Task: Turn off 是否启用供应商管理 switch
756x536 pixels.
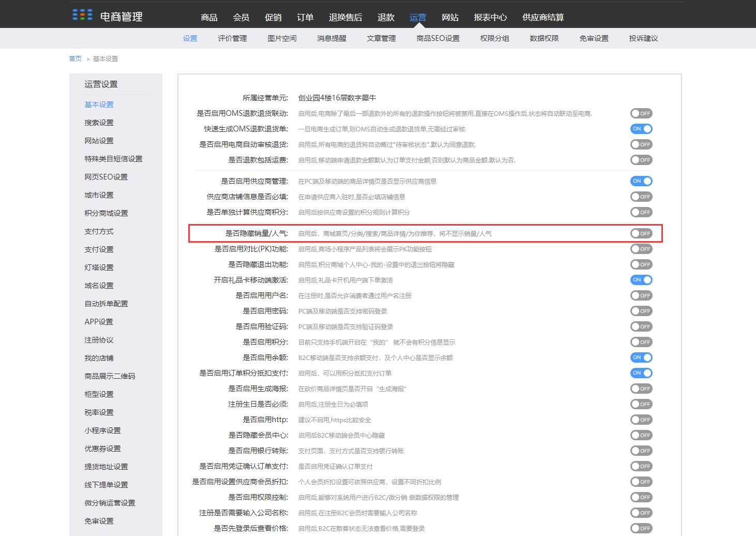Action: (x=641, y=181)
